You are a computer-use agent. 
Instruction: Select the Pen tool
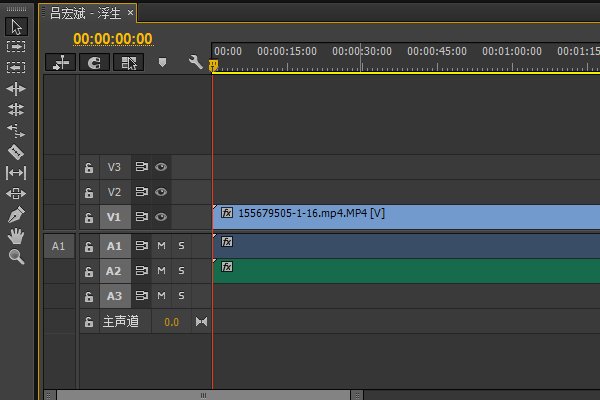point(16,214)
